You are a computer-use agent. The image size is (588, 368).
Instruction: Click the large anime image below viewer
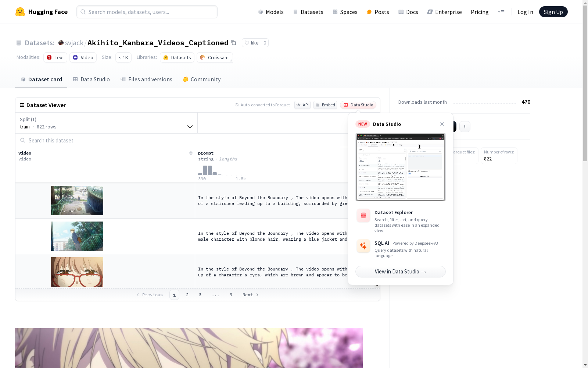click(189, 348)
